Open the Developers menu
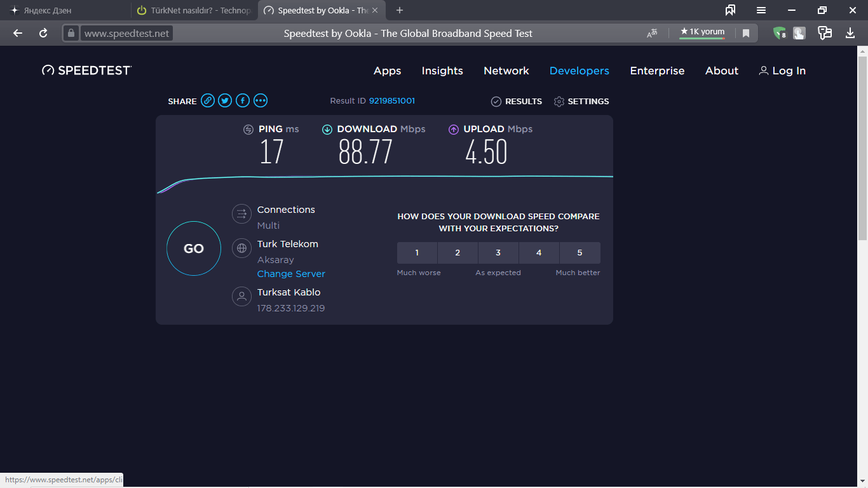868x488 pixels. point(580,71)
